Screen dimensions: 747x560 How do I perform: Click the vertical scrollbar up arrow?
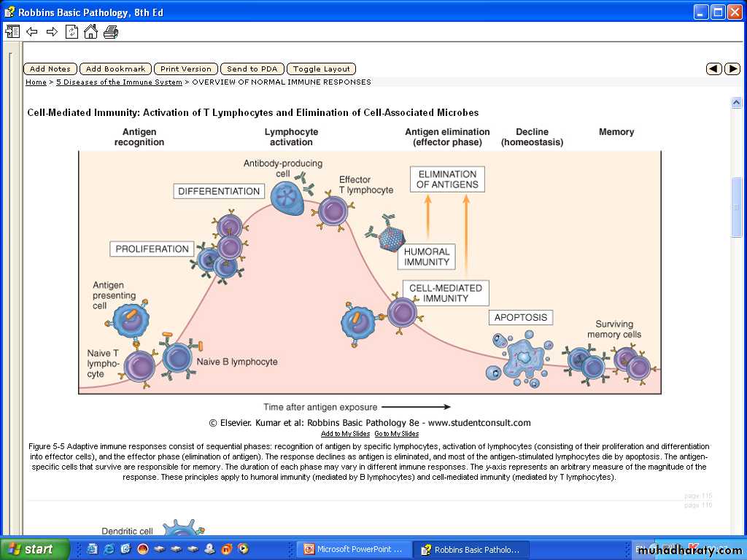[736, 104]
